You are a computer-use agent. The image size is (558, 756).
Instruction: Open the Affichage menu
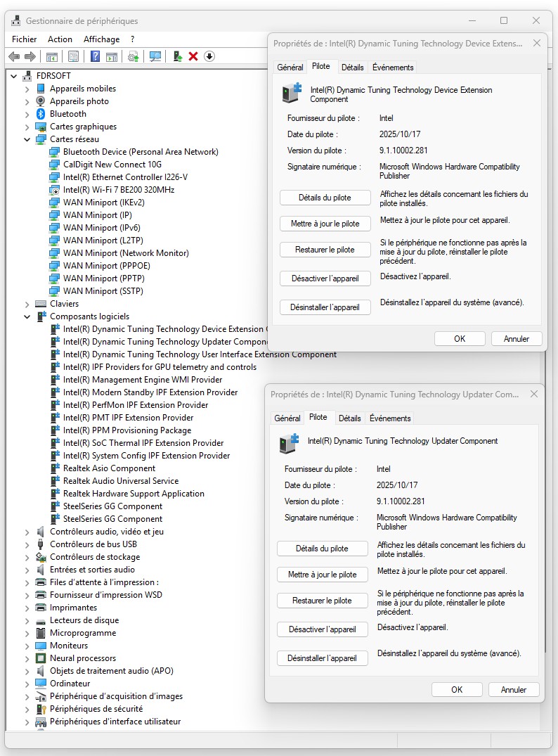pyautogui.click(x=101, y=39)
